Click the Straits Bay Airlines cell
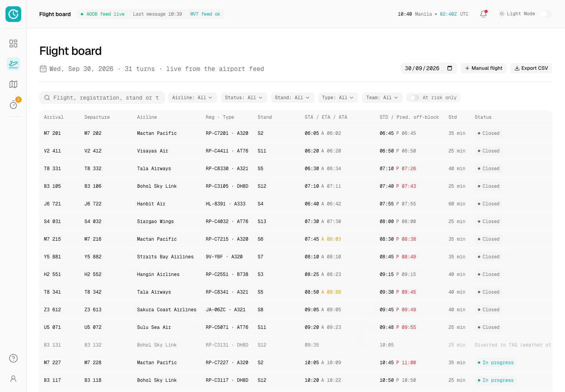This screenshot has height=392, width=565. 165,257
